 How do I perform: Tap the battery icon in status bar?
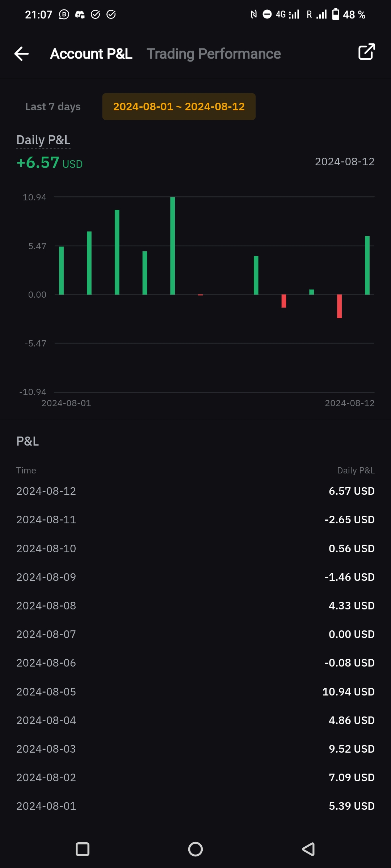click(336, 14)
